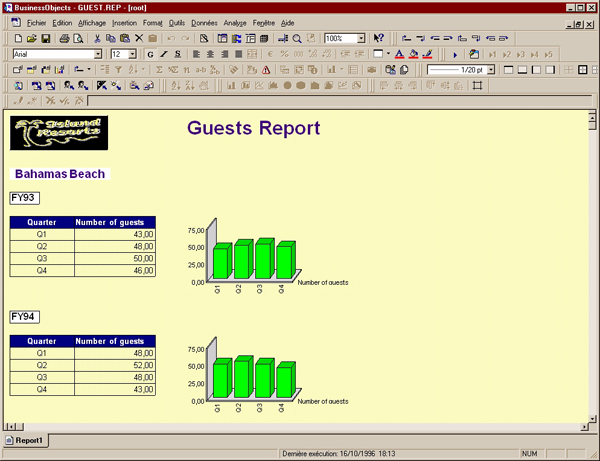Click the font color A swatch
The image size is (600, 461).
(399, 54)
